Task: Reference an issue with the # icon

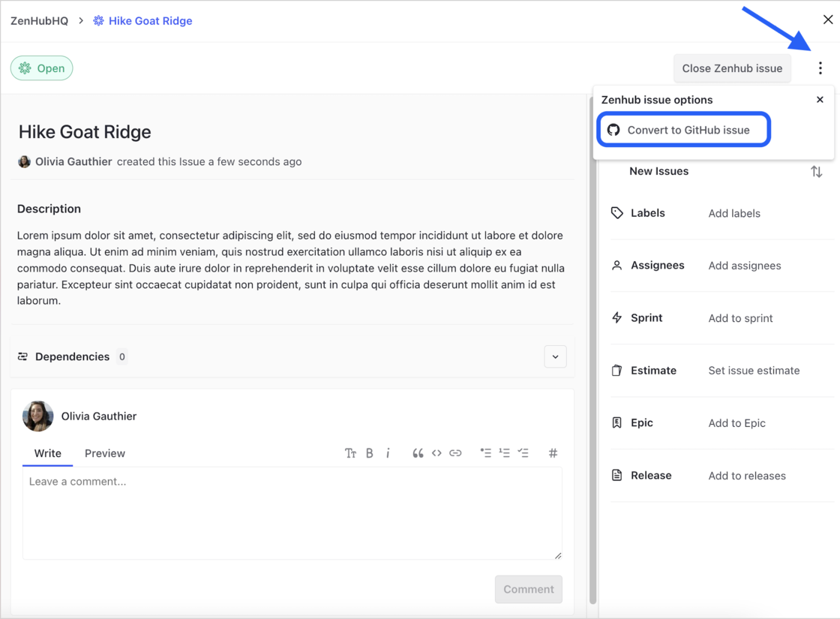Action: (x=553, y=452)
